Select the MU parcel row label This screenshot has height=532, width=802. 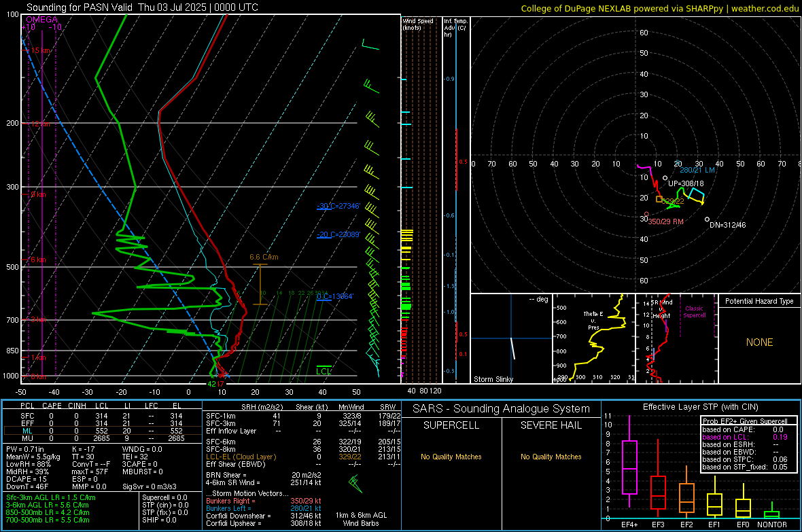(27, 438)
